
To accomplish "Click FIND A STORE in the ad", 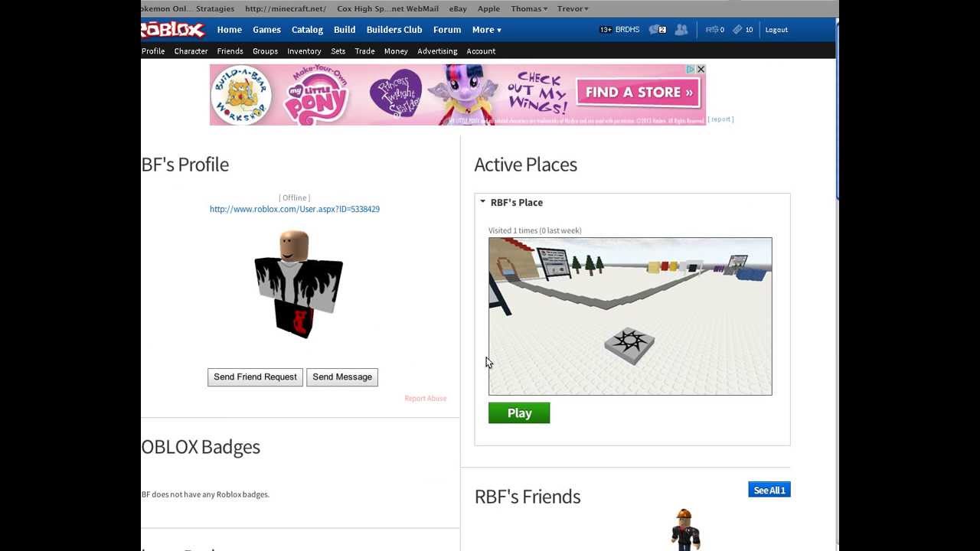I will (x=639, y=93).
